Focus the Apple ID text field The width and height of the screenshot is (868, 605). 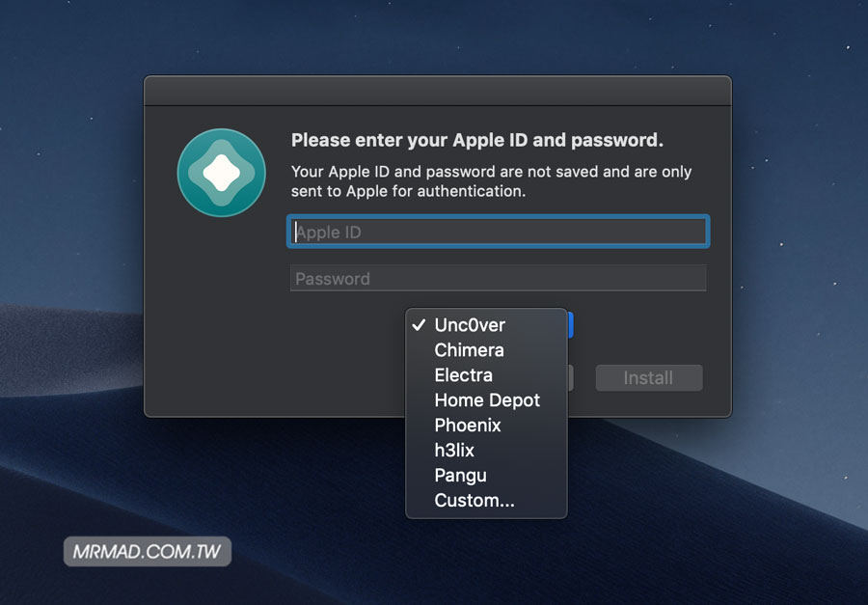tap(499, 233)
